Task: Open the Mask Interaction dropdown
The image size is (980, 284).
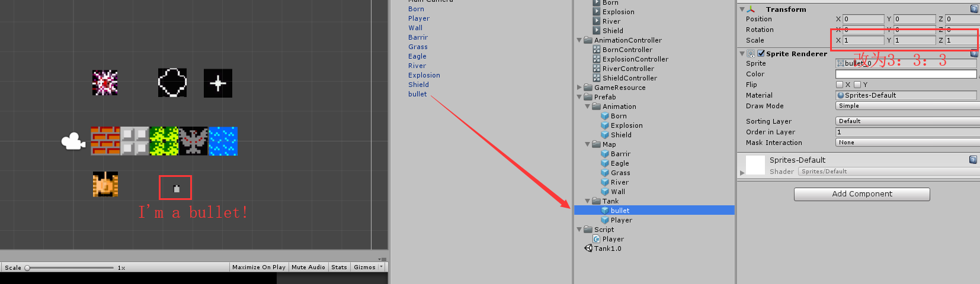Action: pyautogui.click(x=907, y=143)
